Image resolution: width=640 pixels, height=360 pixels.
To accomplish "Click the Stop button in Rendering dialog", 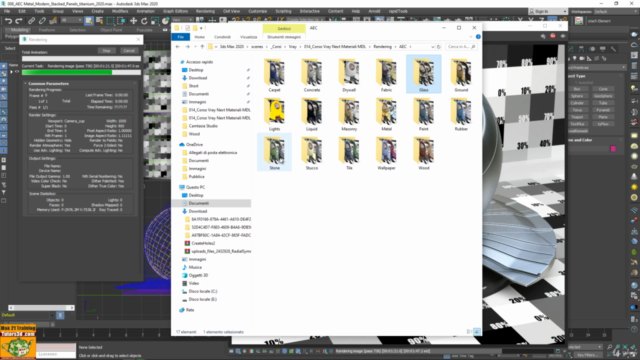I will (107, 51).
